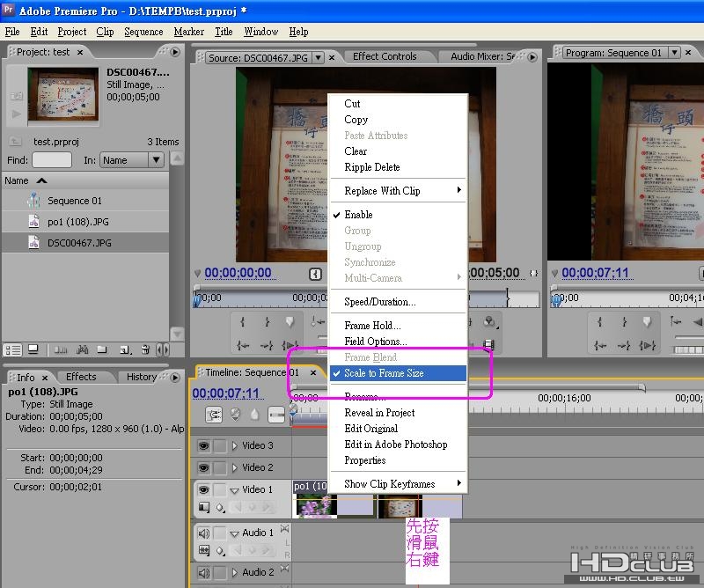Viewport: 704px width, 588px height.
Task: Collapse the Video 1 track
Action: tap(234, 490)
